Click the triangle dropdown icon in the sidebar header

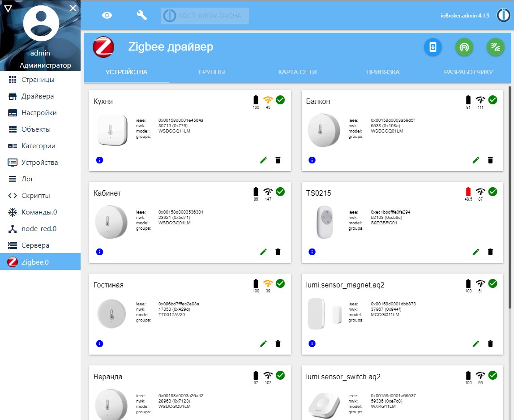tap(8, 9)
